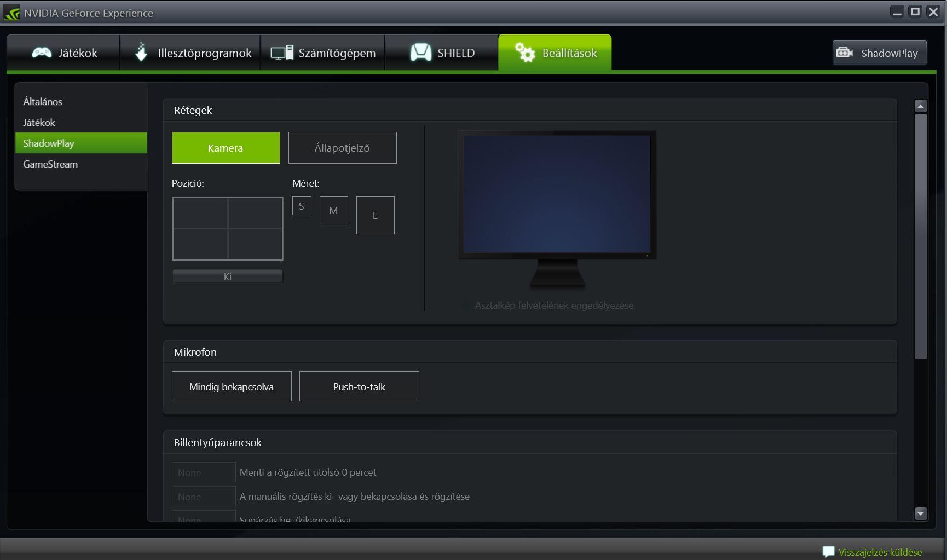Select medium camera size M
The image size is (947, 560).
pyautogui.click(x=334, y=210)
